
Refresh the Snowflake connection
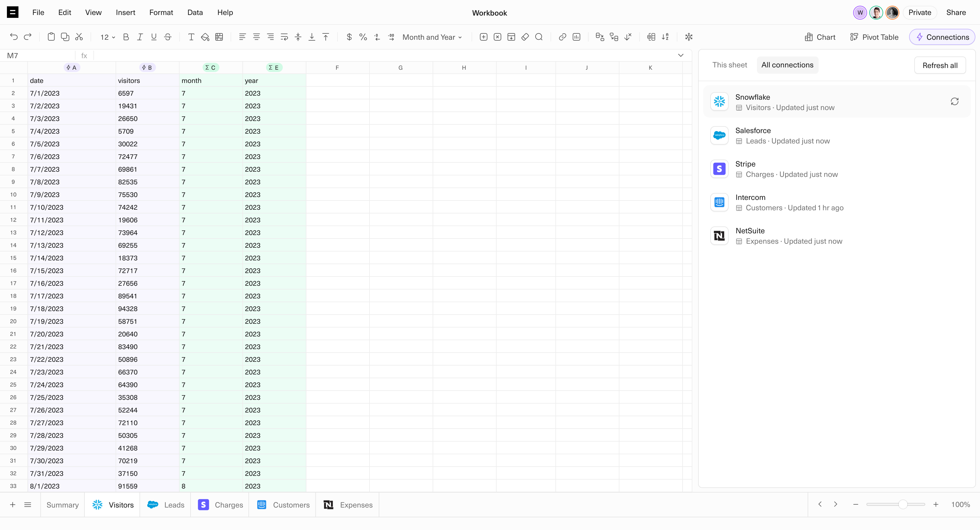[955, 101]
